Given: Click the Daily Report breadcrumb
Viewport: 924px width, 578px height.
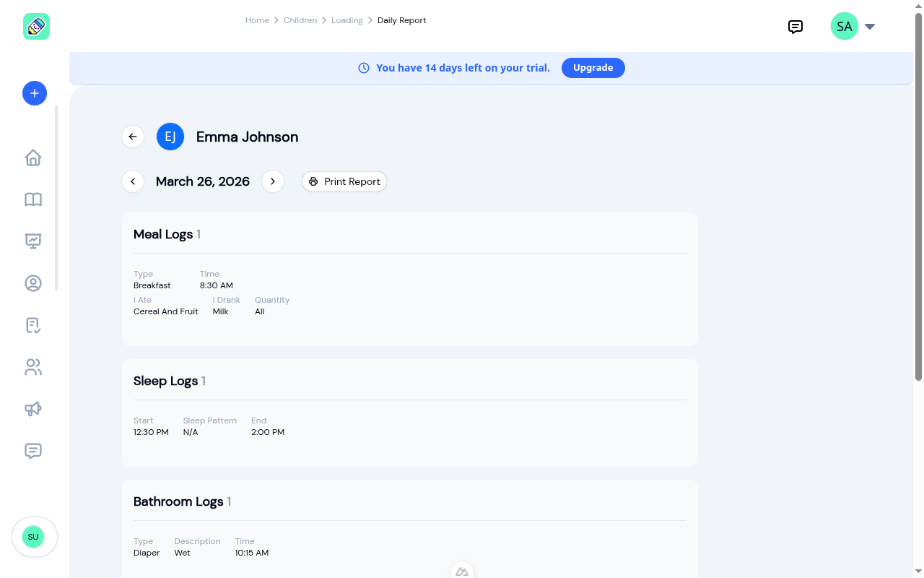Looking at the screenshot, I should click(x=402, y=20).
